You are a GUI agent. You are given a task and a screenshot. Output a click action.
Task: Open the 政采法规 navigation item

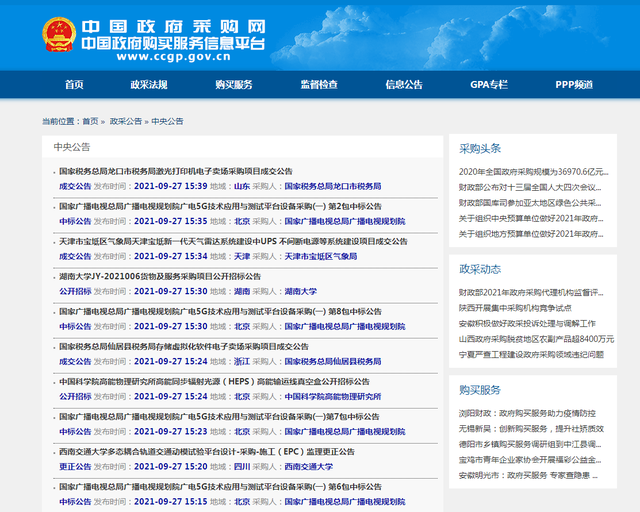pyautogui.click(x=149, y=85)
